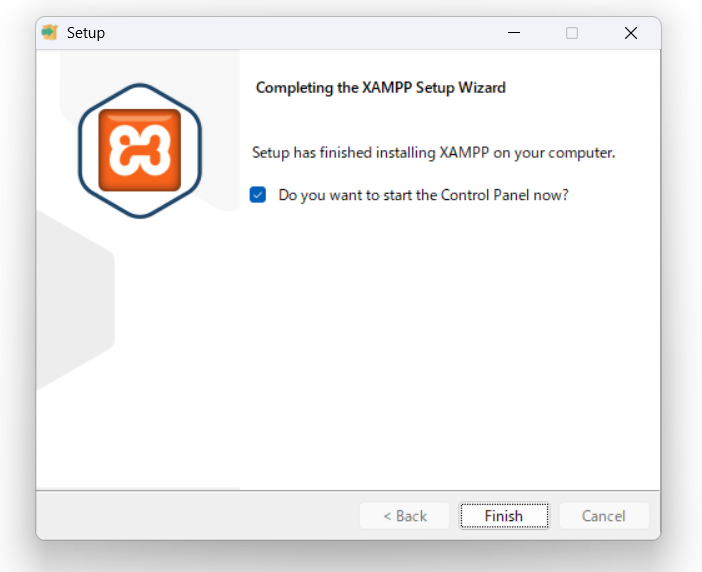This screenshot has width=702, height=572.
Task: Uncheck the start Control Panel checkbox
Action: tap(258, 195)
